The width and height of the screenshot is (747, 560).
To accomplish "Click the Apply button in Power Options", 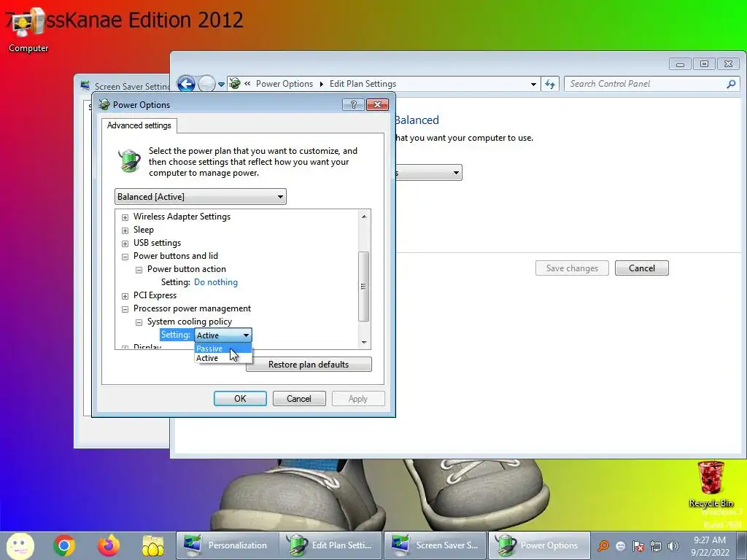I will 357,399.
